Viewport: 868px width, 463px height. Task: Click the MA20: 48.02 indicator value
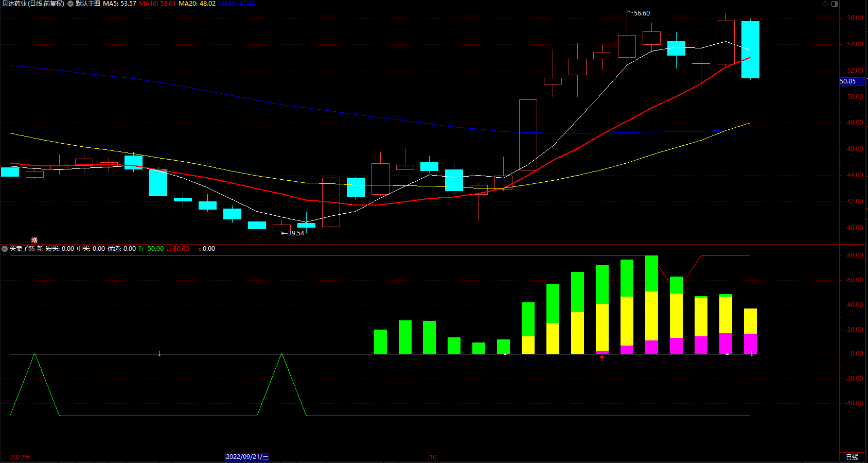pos(197,4)
